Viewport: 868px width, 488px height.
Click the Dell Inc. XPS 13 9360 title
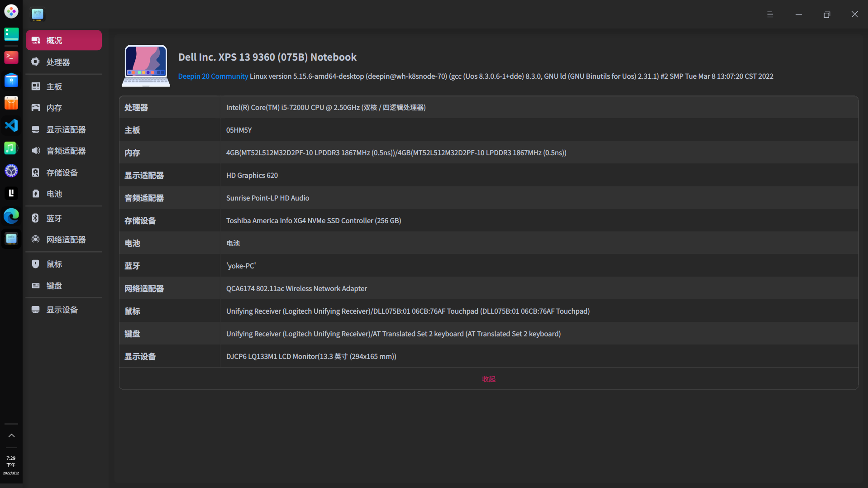tap(267, 57)
